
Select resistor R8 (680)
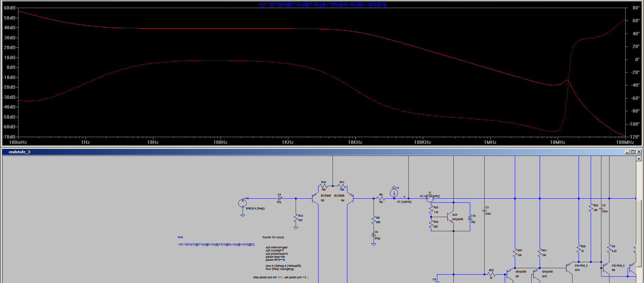[x=374, y=220]
